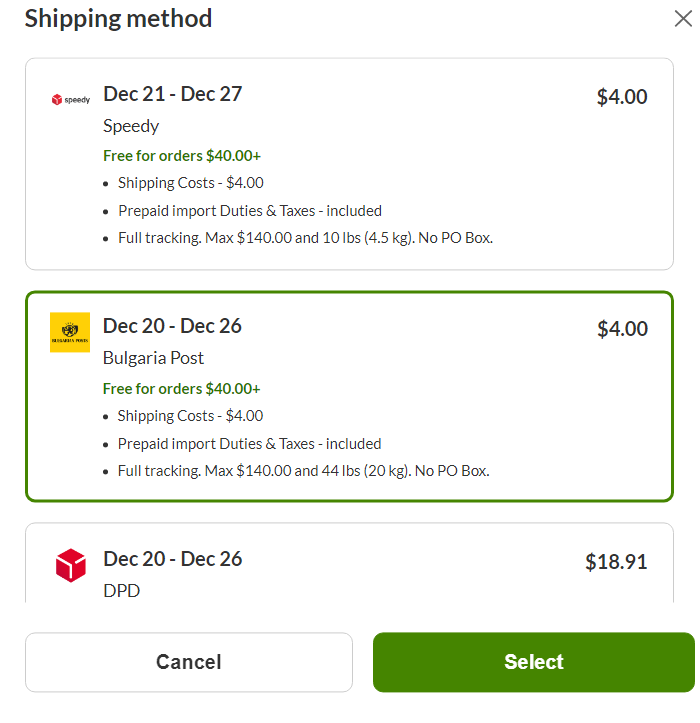Click the Bulgaria Post yellow logo
This screenshot has width=700, height=723.
pyautogui.click(x=70, y=332)
